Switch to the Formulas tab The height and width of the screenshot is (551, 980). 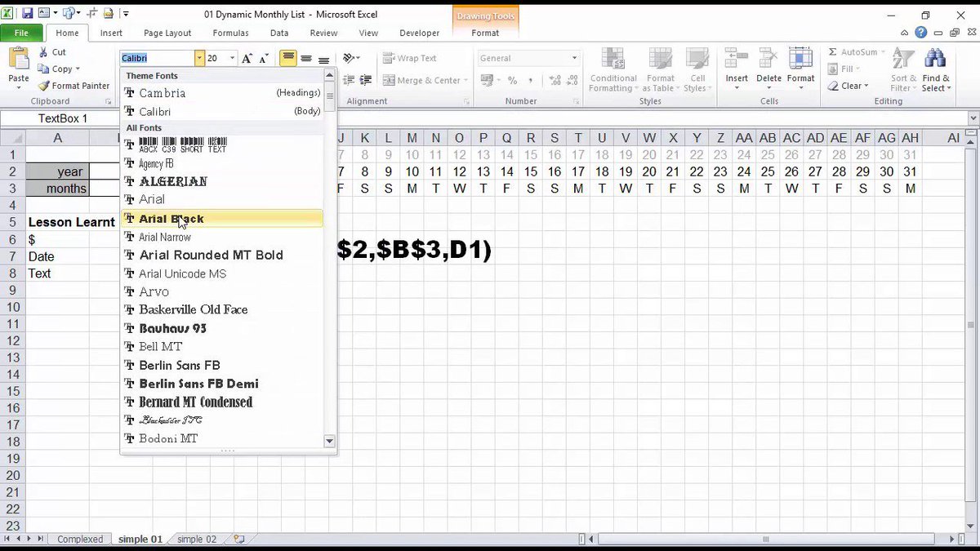tap(231, 33)
